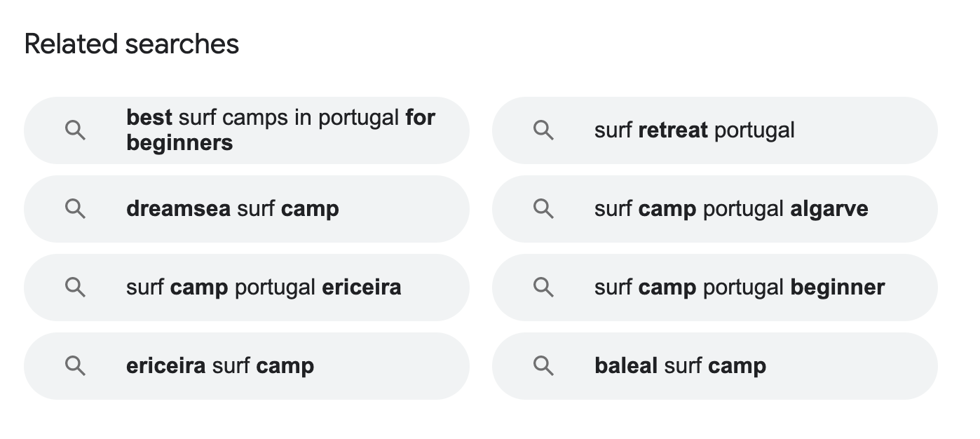Image resolution: width=980 pixels, height=439 pixels.
Task: Click the bold word "algarve" in the suggestion
Action: [x=829, y=209]
